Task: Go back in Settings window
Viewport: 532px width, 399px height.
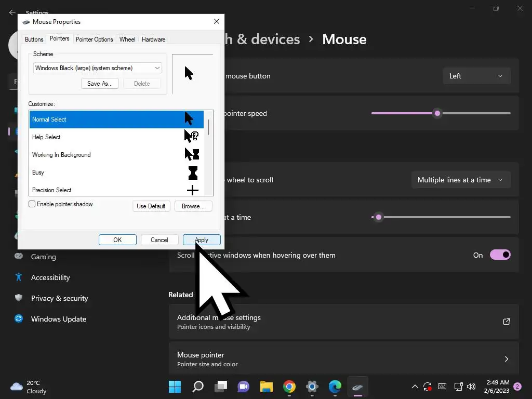Action: 12,12
